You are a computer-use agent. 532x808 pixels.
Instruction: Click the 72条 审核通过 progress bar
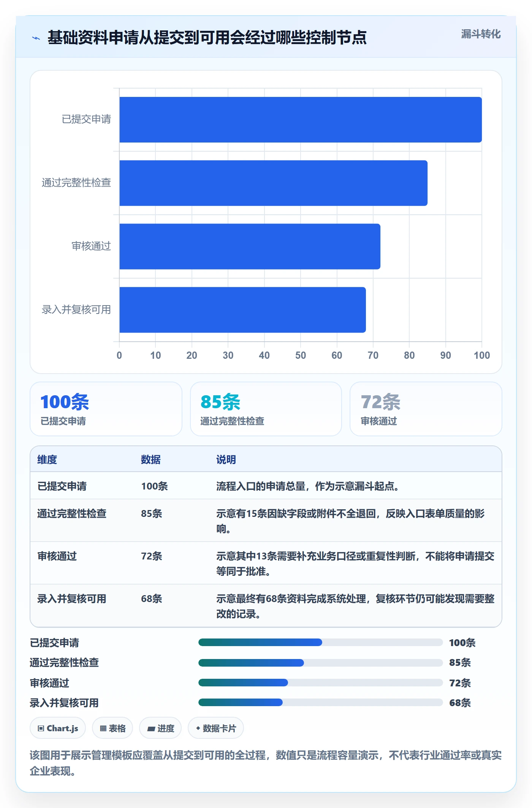point(321,683)
